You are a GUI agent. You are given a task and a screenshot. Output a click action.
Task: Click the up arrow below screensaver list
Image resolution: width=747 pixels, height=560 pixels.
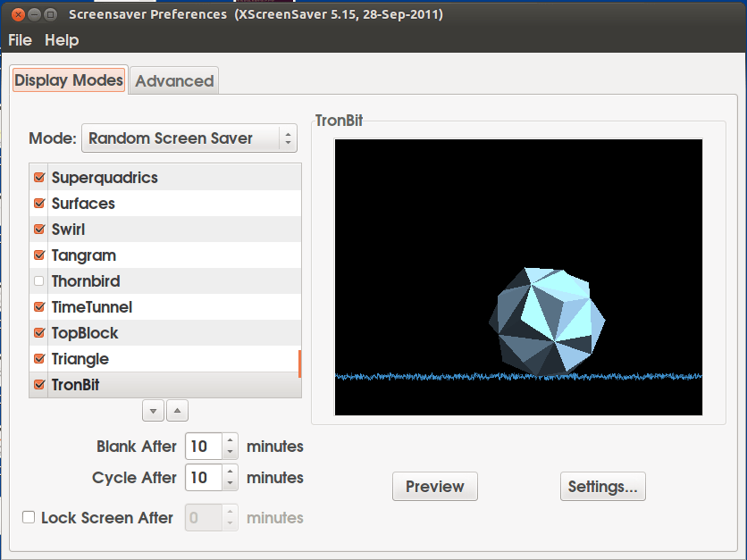(x=178, y=411)
